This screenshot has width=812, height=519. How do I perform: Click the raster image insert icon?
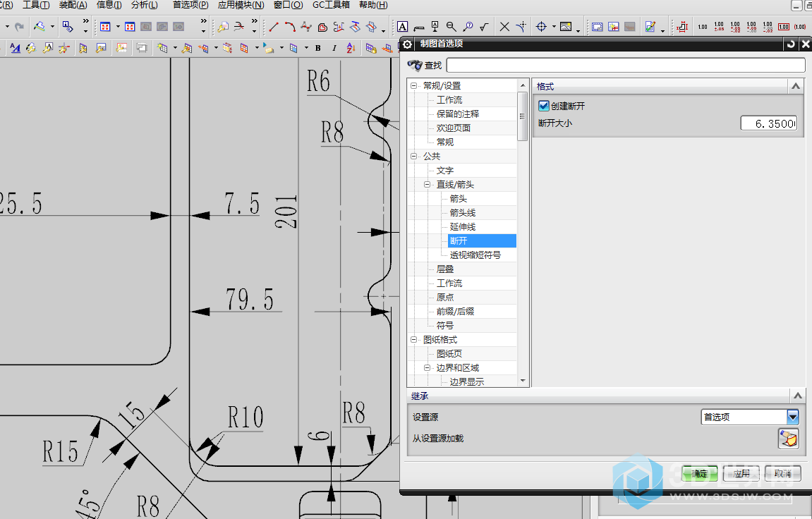[x=566, y=26]
